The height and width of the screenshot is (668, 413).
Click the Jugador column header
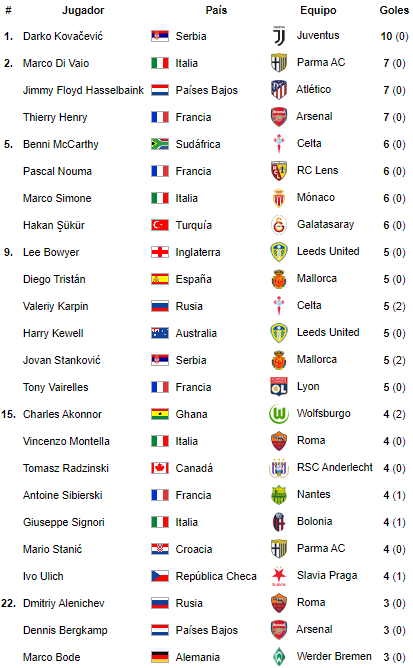pos(83,10)
